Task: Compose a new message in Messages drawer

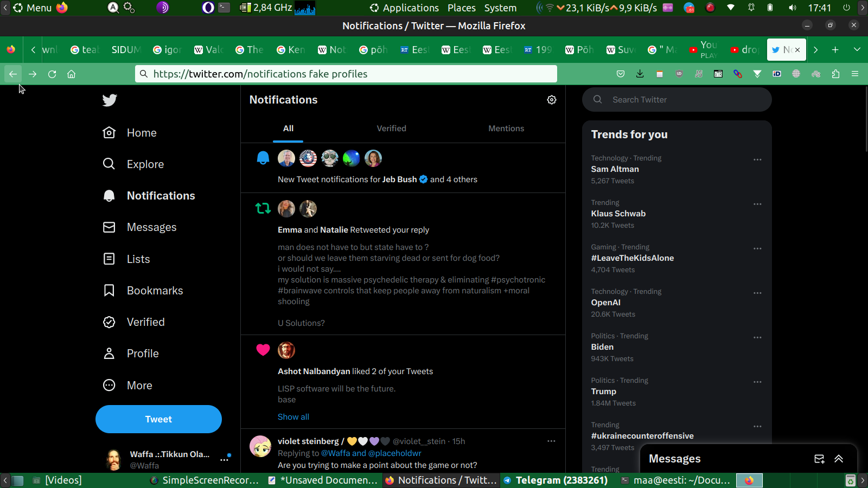Action: coord(819,459)
